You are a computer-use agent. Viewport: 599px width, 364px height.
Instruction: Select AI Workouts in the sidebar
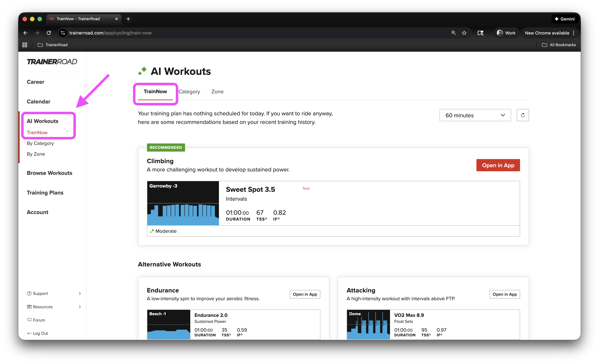pos(42,121)
